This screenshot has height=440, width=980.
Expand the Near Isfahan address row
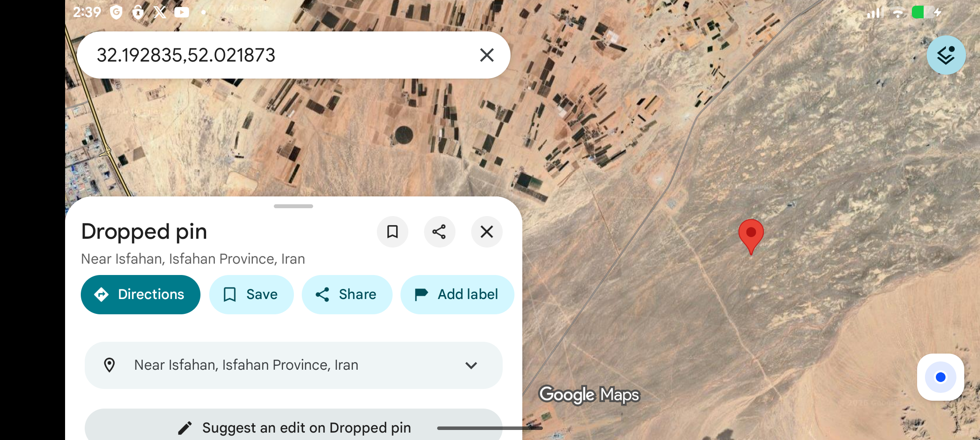(x=293, y=365)
